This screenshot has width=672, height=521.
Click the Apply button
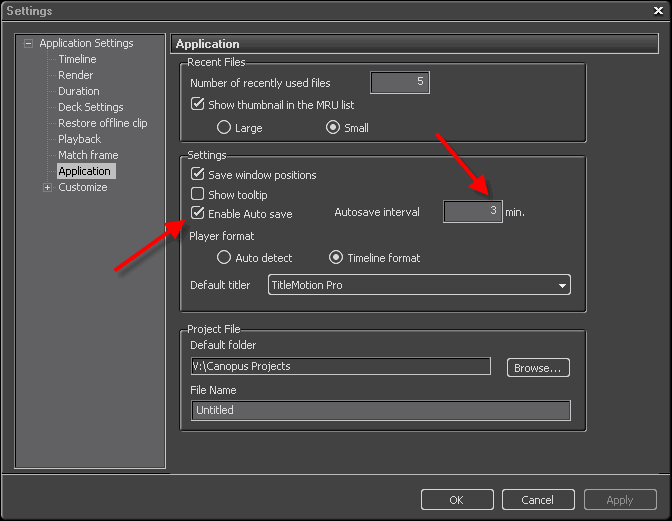[x=620, y=500]
